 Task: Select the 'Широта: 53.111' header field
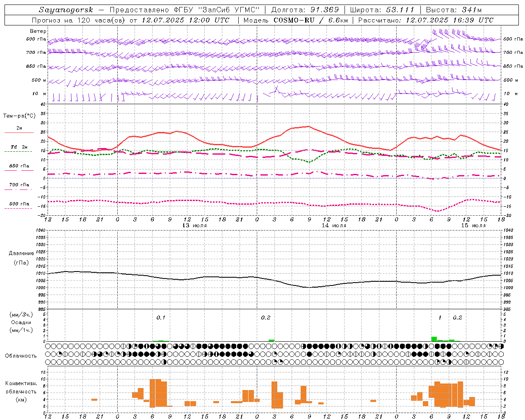[382, 10]
